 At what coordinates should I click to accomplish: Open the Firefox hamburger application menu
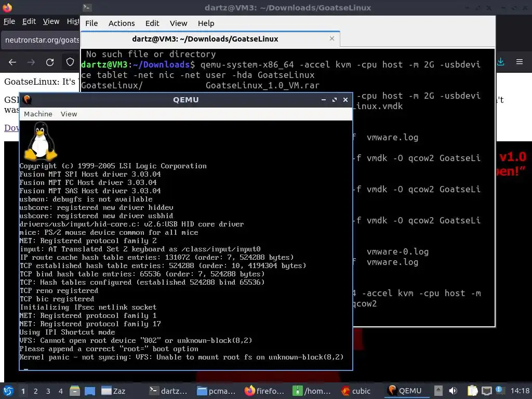click(x=520, y=62)
